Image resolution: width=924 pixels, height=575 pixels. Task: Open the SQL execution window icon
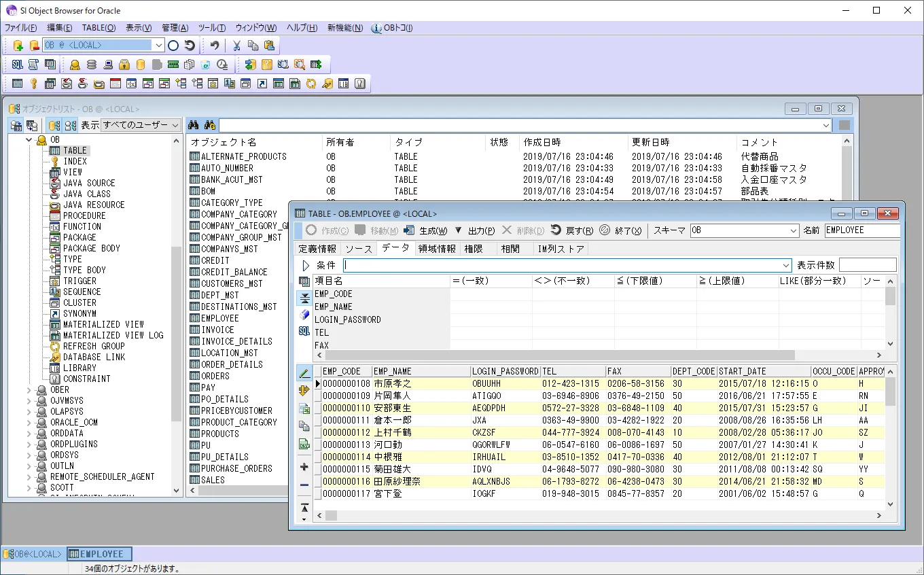(18, 65)
